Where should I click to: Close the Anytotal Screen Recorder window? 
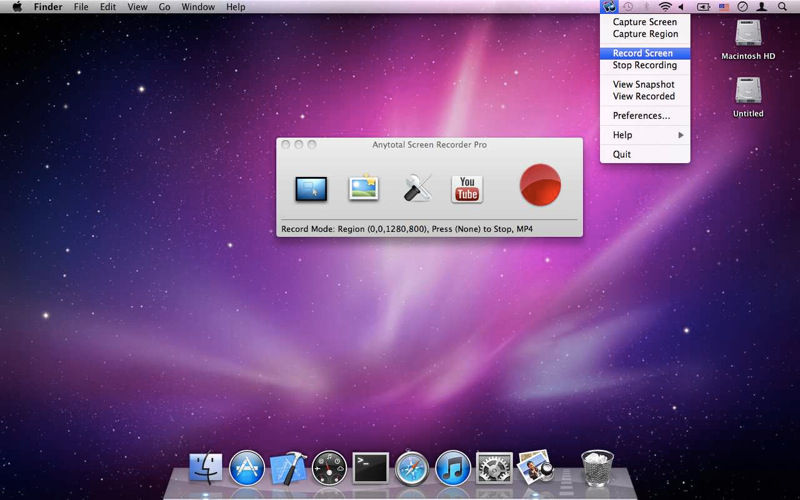286,145
